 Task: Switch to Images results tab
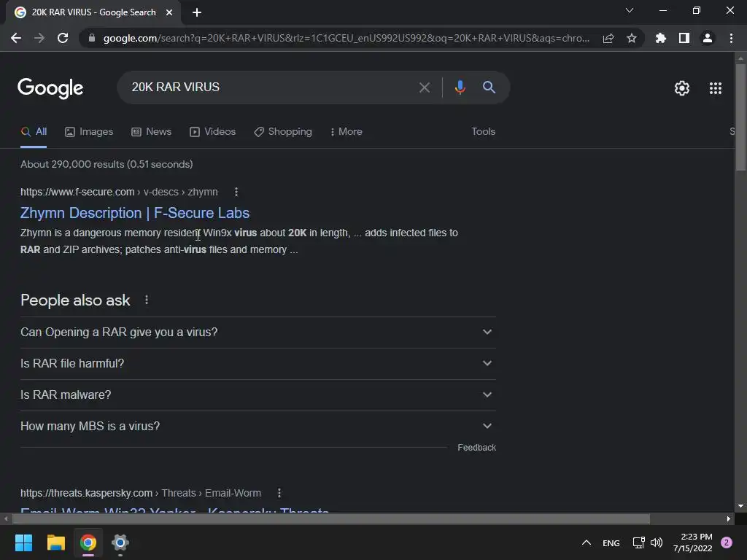point(89,132)
